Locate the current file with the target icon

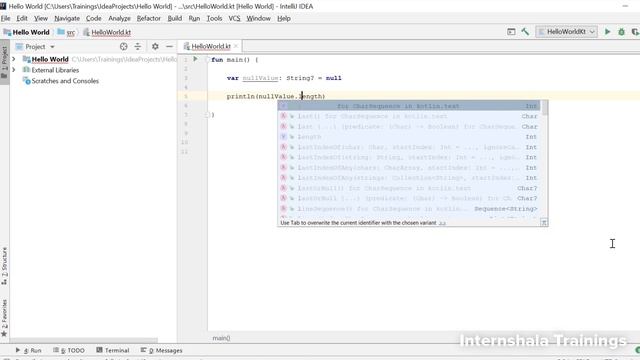[124, 47]
